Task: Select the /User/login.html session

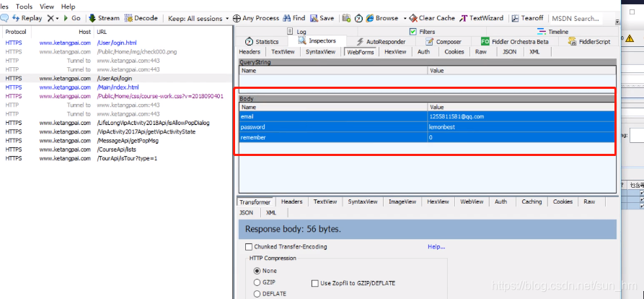Action: (116, 43)
